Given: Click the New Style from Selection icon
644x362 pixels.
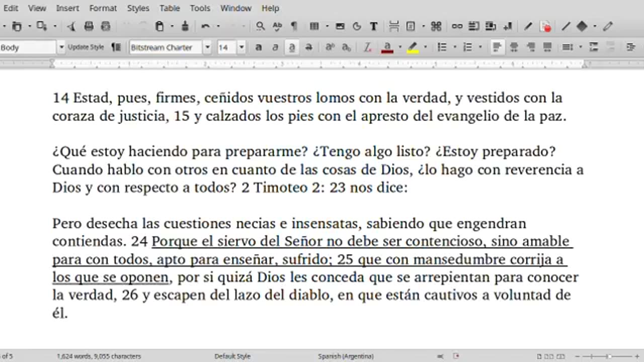Looking at the screenshot, I should (116, 47).
